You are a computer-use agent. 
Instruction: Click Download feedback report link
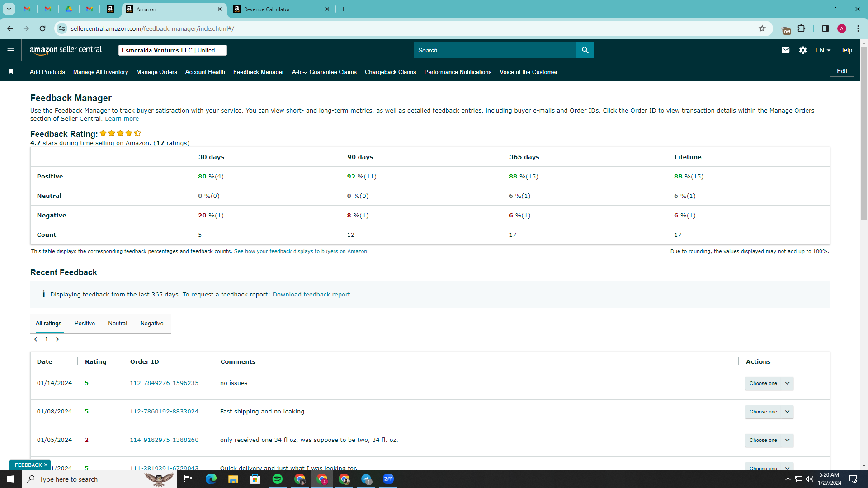coord(311,295)
